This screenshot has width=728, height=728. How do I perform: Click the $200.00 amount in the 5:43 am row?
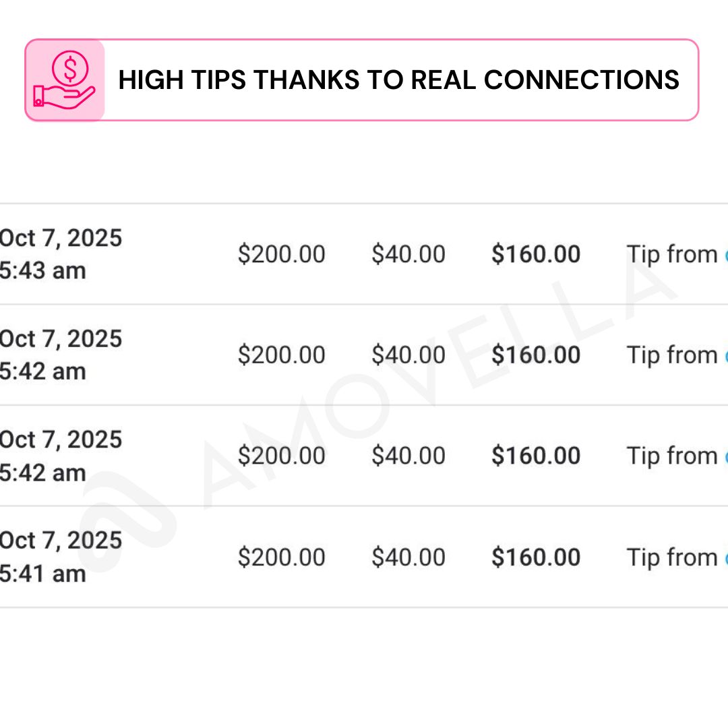click(x=281, y=254)
